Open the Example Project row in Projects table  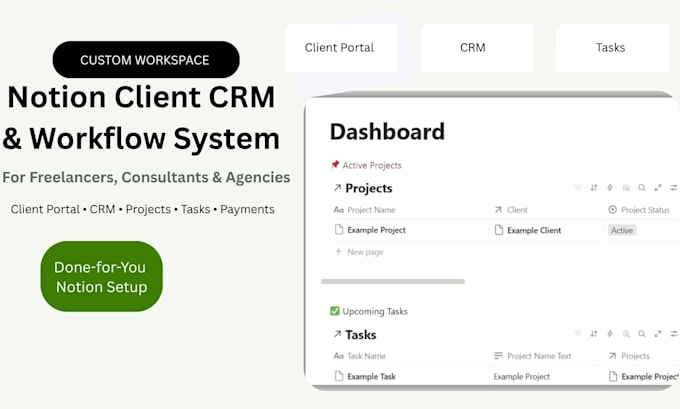click(376, 230)
